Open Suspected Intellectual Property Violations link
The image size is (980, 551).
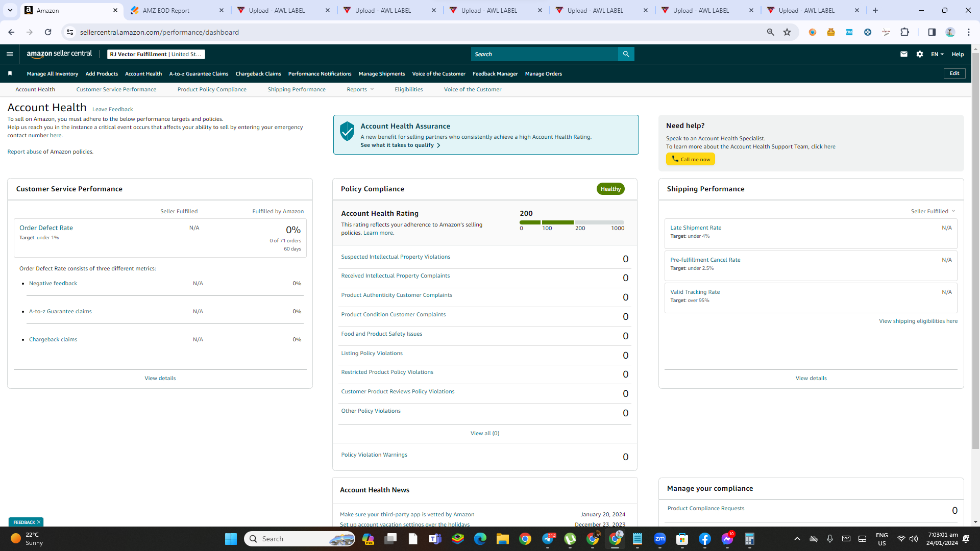click(x=396, y=257)
